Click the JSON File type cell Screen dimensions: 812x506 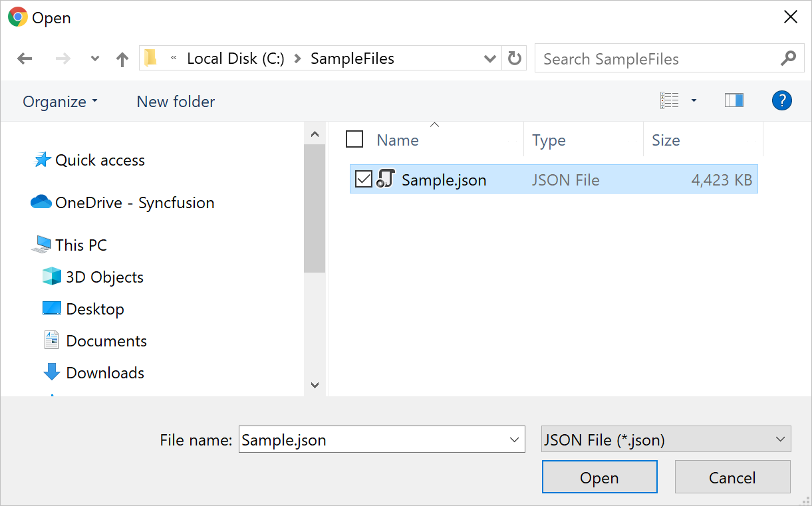566,180
